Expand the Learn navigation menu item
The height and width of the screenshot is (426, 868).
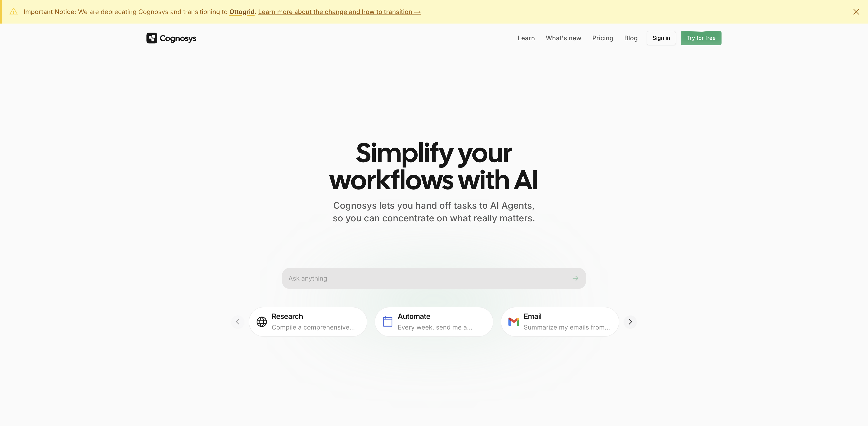point(526,38)
